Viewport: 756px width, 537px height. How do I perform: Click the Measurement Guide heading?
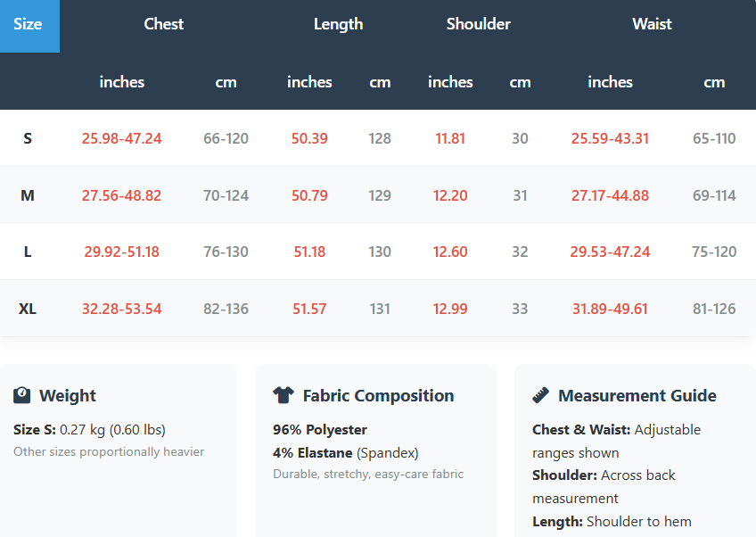click(637, 395)
